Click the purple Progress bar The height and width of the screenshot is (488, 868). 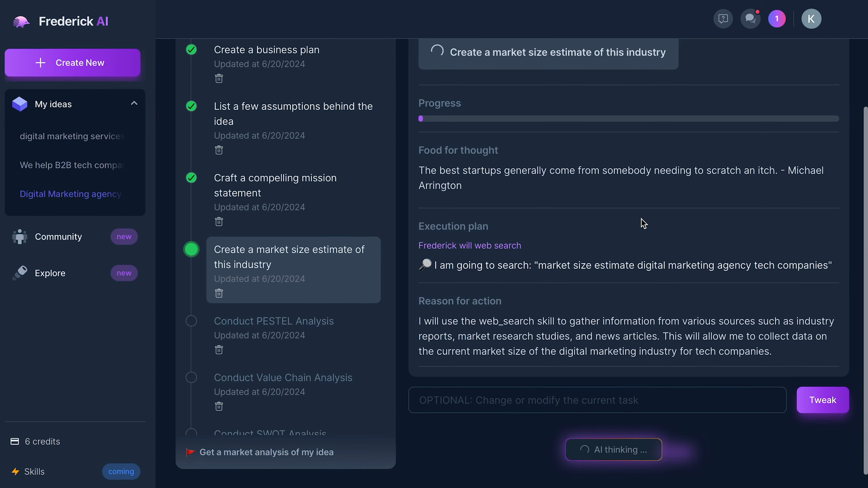[628, 118]
